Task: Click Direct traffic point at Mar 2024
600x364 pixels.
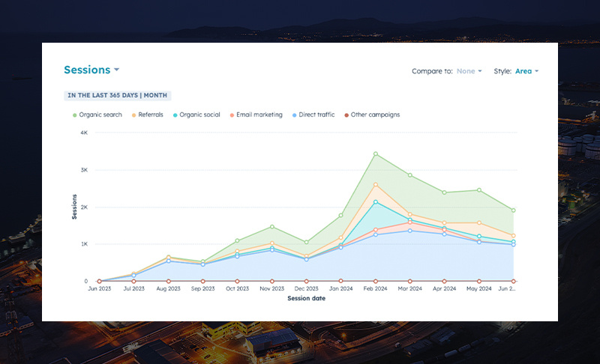Action: click(x=409, y=231)
